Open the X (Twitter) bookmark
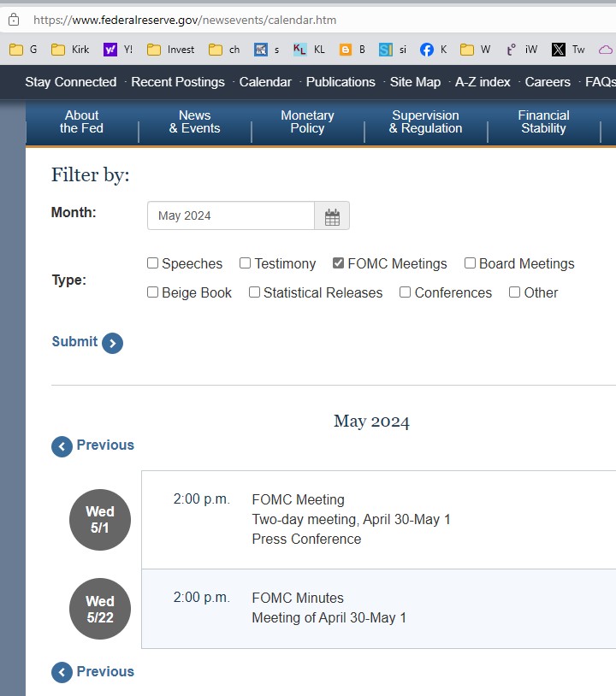This screenshot has height=696, width=616. [x=569, y=50]
